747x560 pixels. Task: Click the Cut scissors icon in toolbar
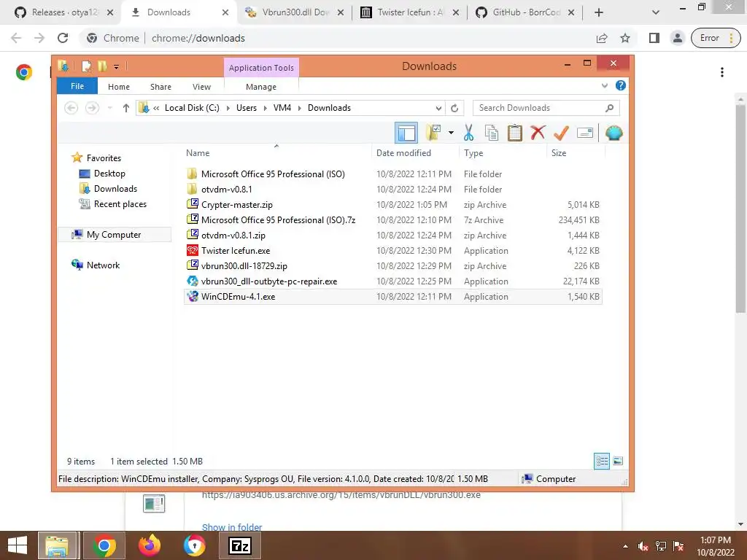click(468, 133)
